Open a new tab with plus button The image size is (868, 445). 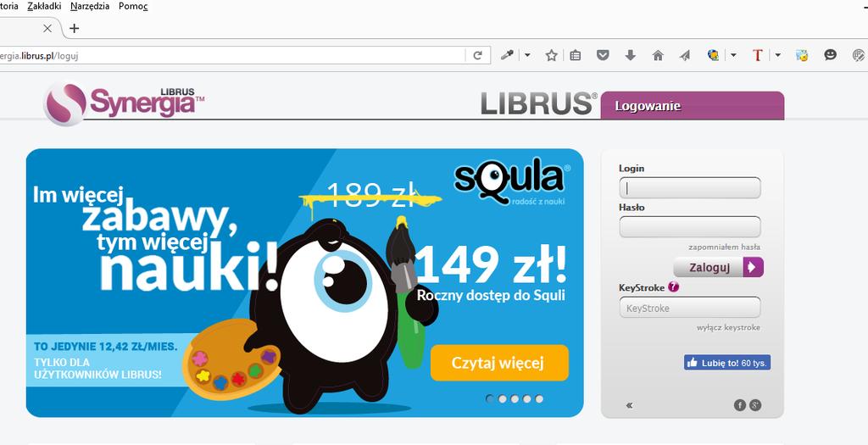point(75,28)
